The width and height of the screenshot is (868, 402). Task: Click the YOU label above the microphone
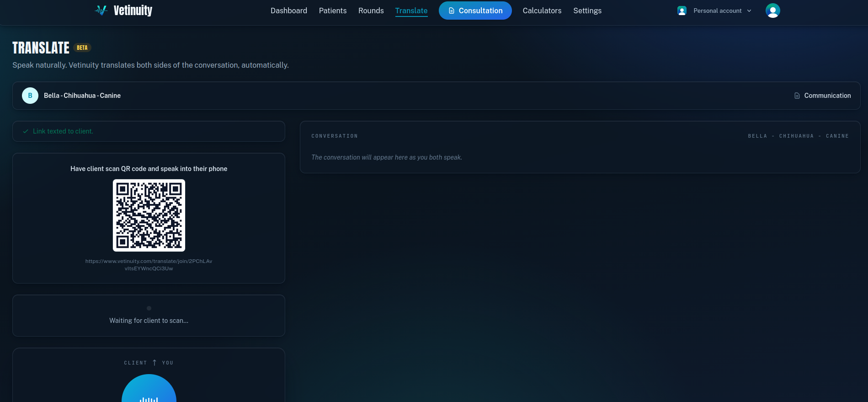coord(168,363)
